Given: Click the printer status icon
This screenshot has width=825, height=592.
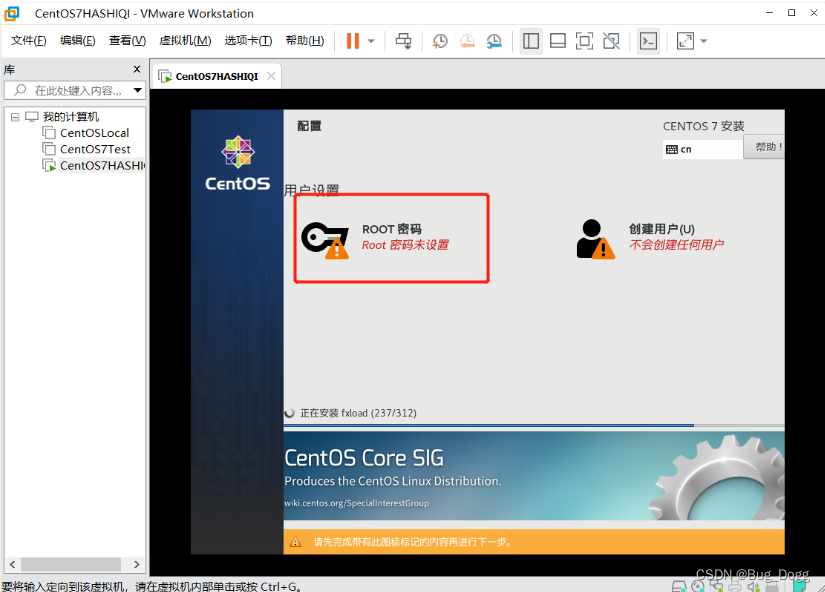Looking at the screenshot, I should point(735,586).
